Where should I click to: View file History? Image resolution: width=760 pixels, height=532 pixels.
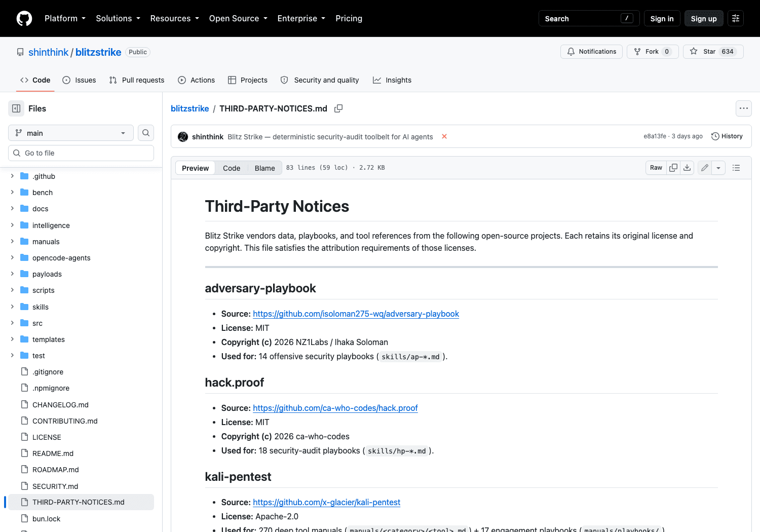[x=727, y=136]
